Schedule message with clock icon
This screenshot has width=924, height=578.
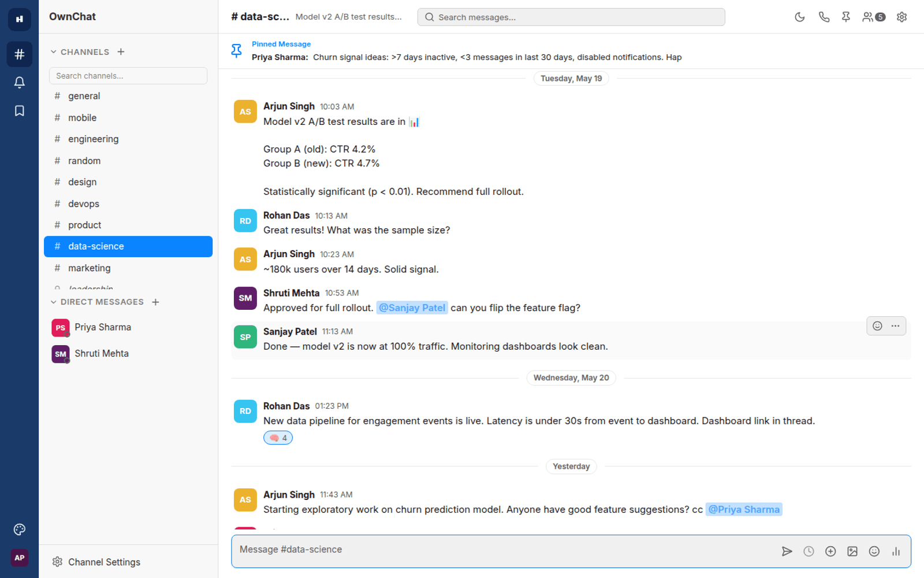(x=808, y=551)
